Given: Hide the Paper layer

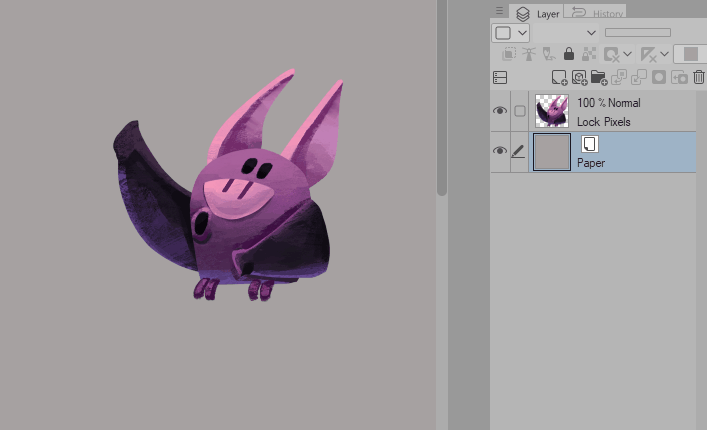Looking at the screenshot, I should click(x=500, y=151).
